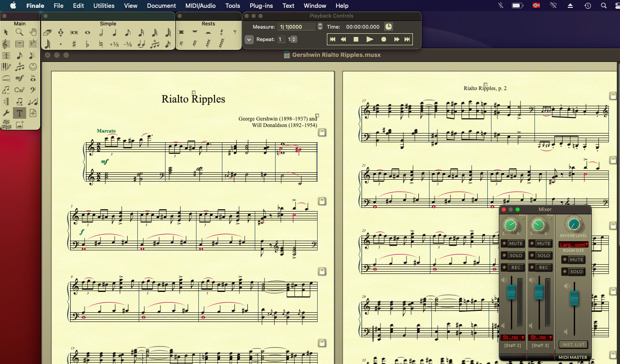
Task: Click the Measure field stepper arrows
Action: point(320,27)
